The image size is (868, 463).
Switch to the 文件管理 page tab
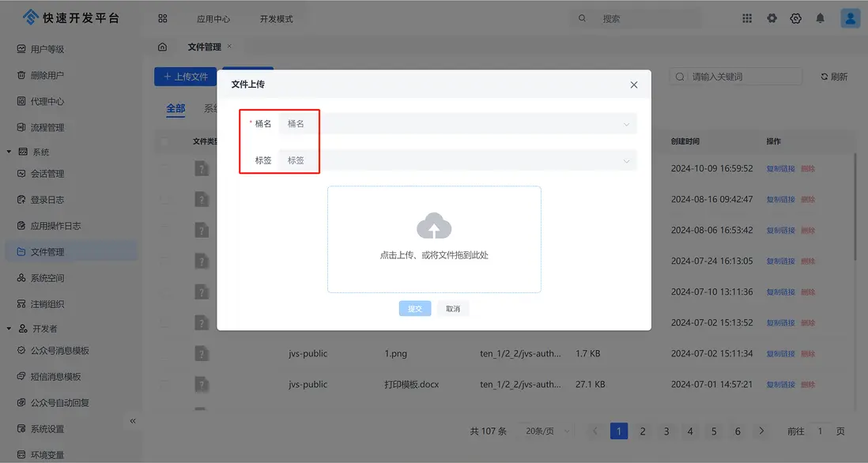(204, 47)
